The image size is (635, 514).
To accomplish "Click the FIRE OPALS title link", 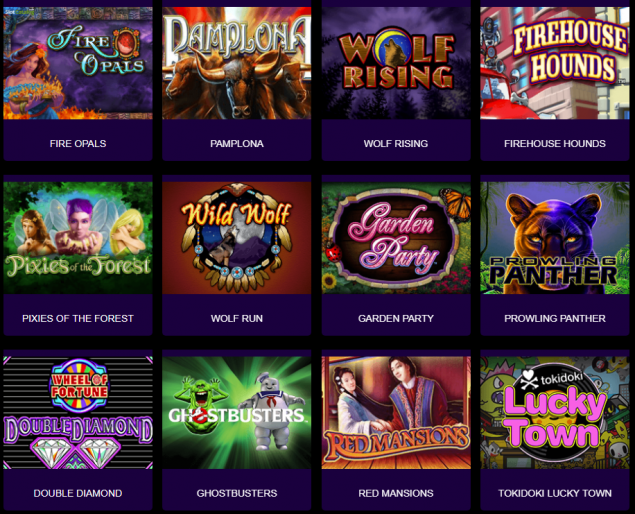I will (x=78, y=143).
